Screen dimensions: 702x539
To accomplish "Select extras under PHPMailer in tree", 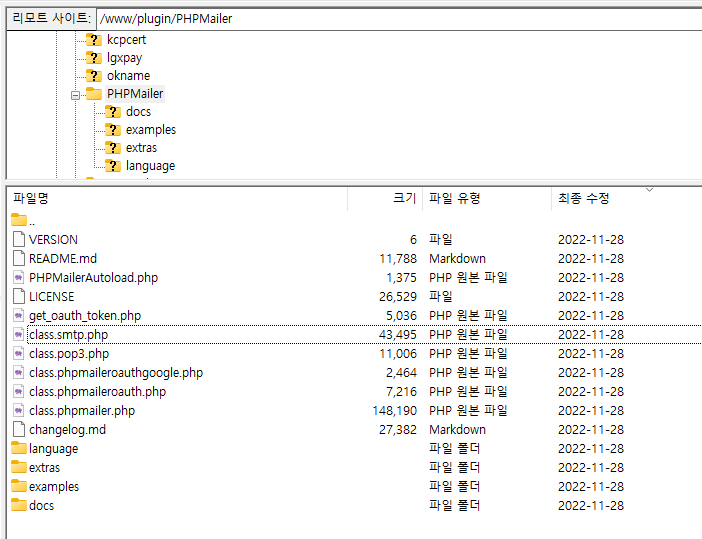I will point(141,148).
